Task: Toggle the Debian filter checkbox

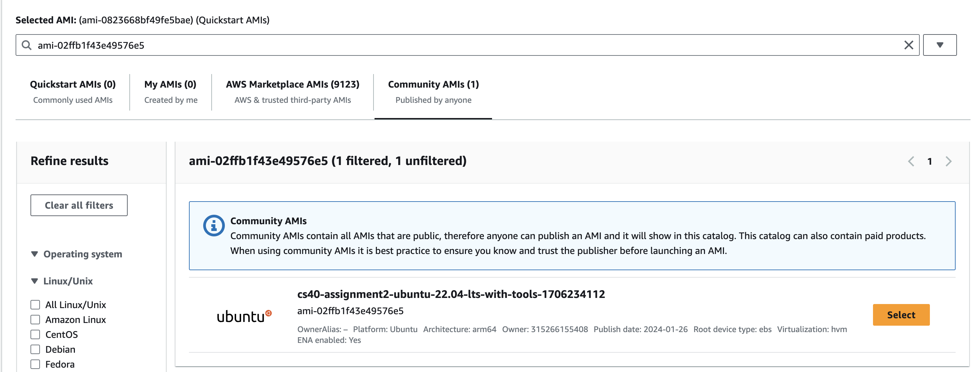Action: tap(35, 349)
